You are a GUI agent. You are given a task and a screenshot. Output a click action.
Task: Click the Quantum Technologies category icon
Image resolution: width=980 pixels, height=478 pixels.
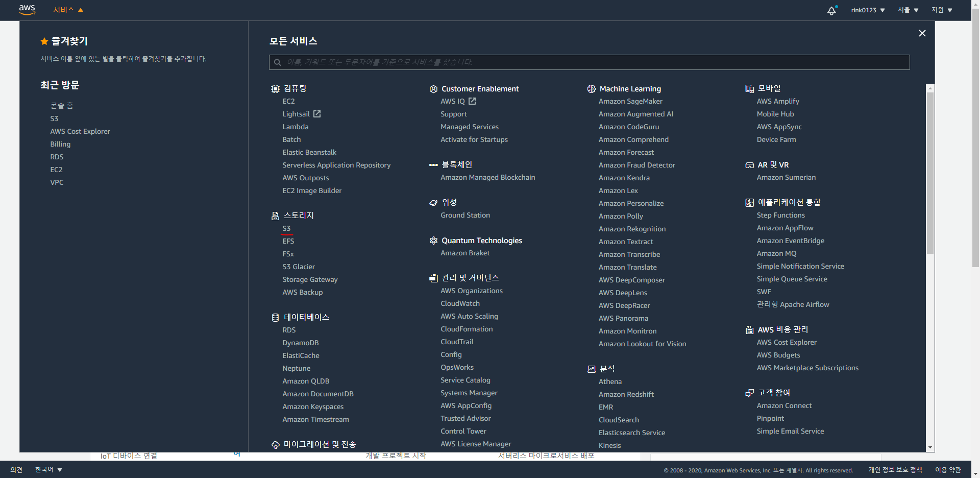point(433,241)
